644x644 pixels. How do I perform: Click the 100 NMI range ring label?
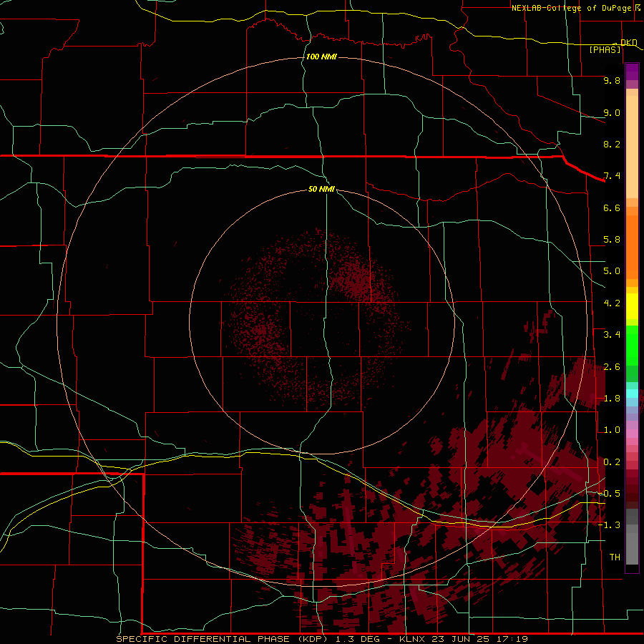[x=321, y=57]
